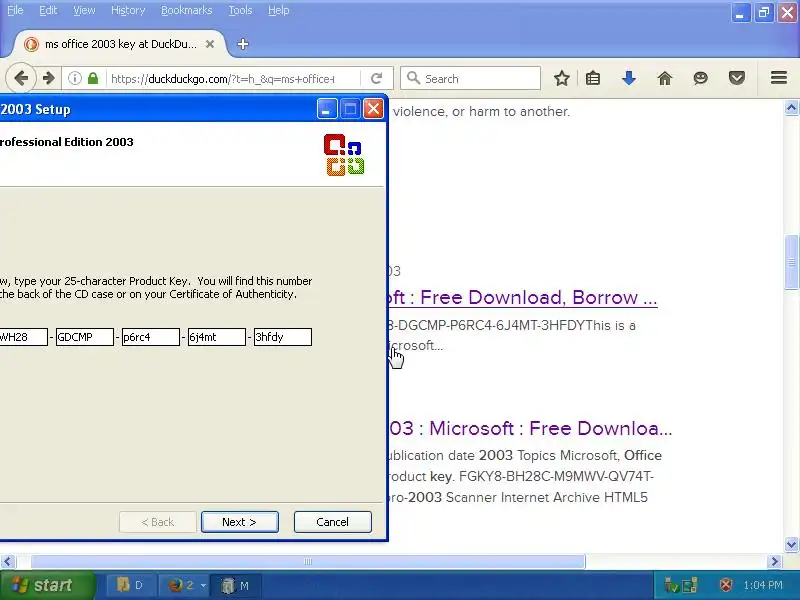This screenshot has height=600, width=800.
Task: Bookmark this page with the star icon
Action: [x=562, y=79]
